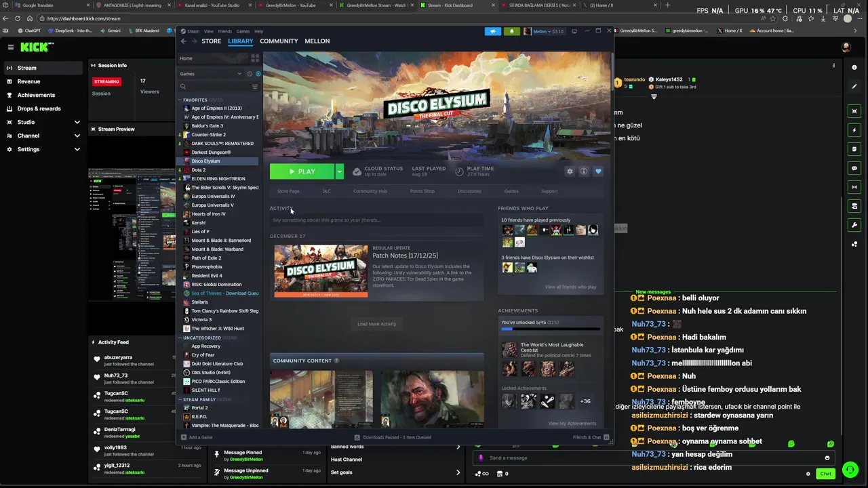
Task: Collapse the Session Info panel
Action: (x=93, y=66)
